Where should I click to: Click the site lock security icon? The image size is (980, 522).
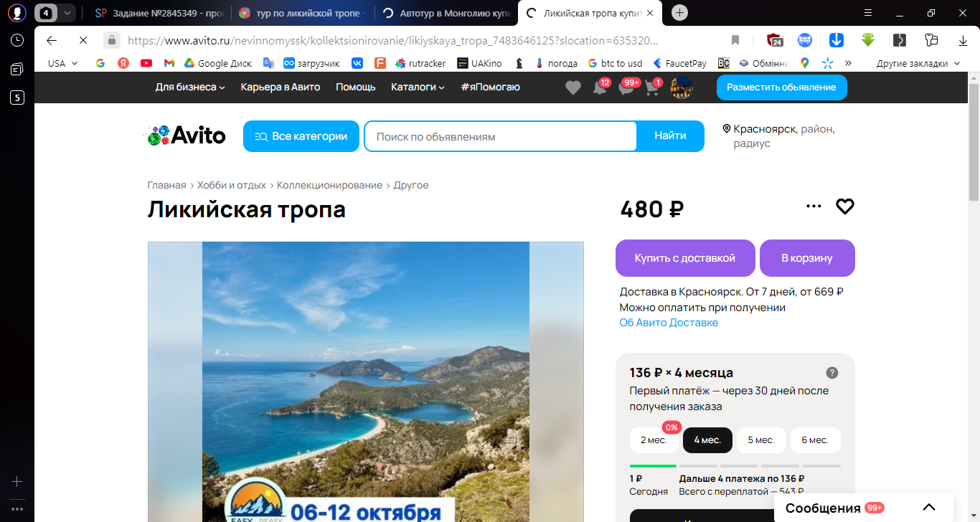(111, 40)
